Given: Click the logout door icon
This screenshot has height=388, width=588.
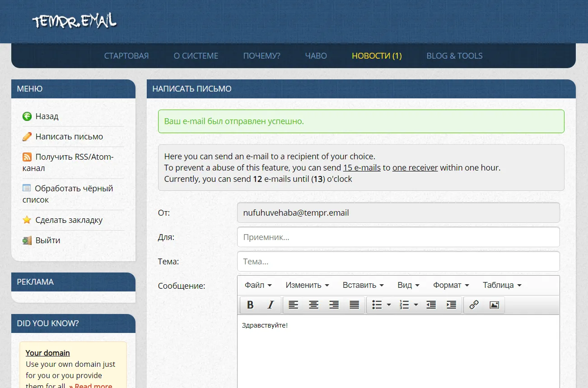Looking at the screenshot, I should coord(27,240).
